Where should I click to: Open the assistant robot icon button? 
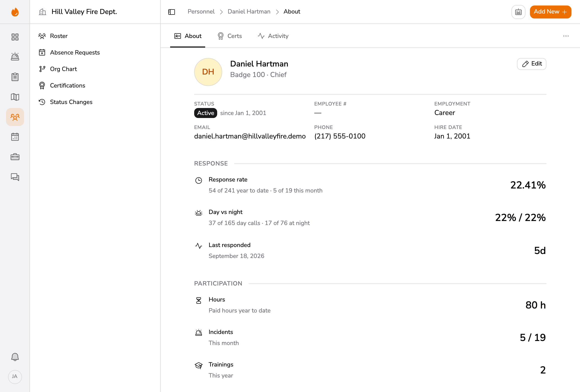coord(518,12)
